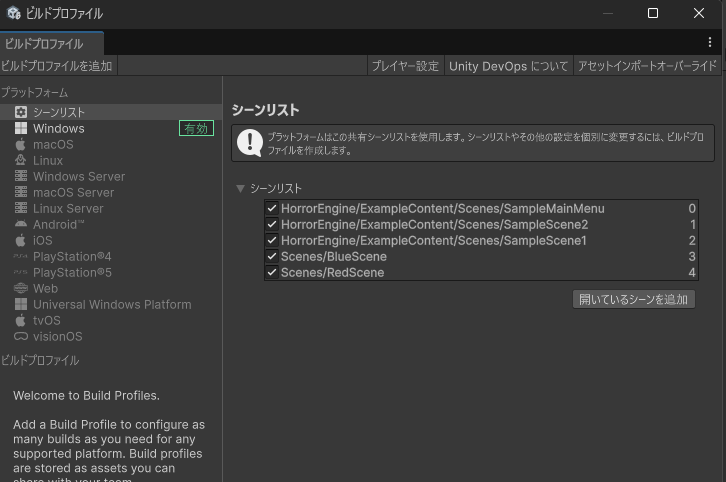Click the Welcome to Build Profiles text

(86, 395)
